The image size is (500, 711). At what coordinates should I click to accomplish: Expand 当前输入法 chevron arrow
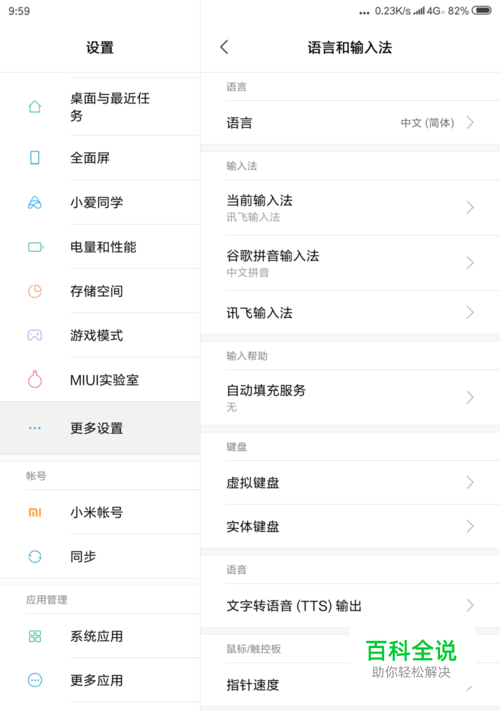[x=470, y=207]
